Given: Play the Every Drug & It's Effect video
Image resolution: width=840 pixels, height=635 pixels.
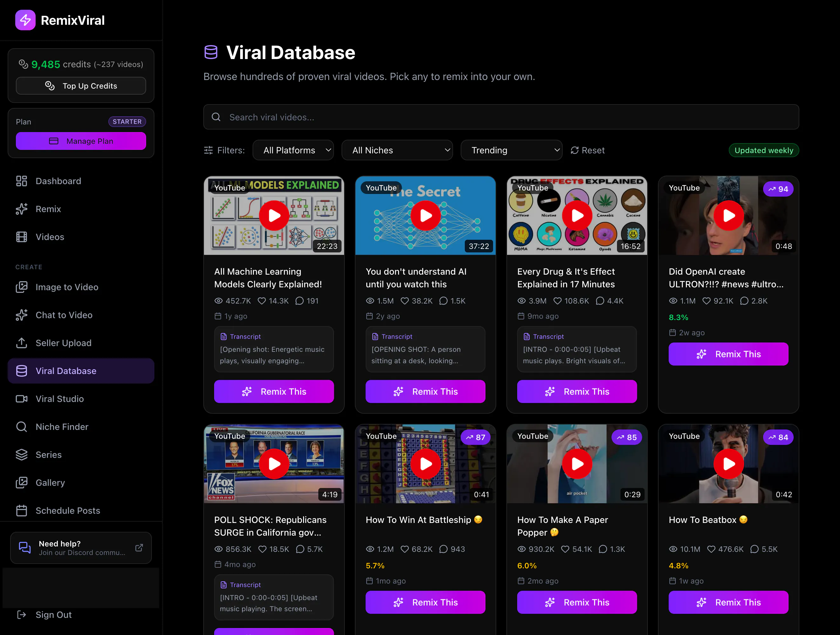Looking at the screenshot, I should [x=577, y=216].
